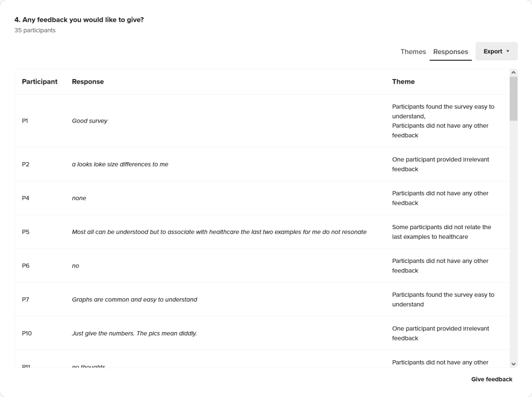Click P2's response about size differences
The height and width of the screenshot is (397, 532).
coord(120,164)
